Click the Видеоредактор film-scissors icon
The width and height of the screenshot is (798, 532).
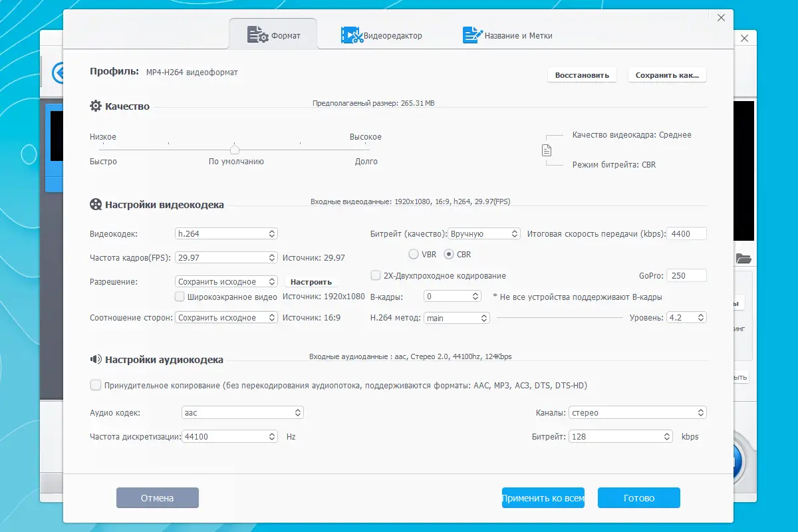352,35
